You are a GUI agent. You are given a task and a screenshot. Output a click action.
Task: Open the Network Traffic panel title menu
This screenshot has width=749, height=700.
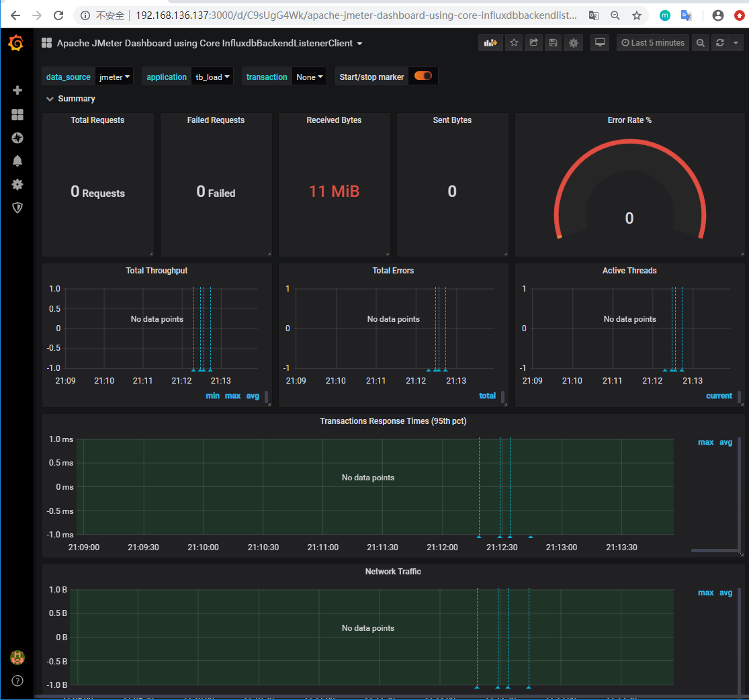click(393, 572)
